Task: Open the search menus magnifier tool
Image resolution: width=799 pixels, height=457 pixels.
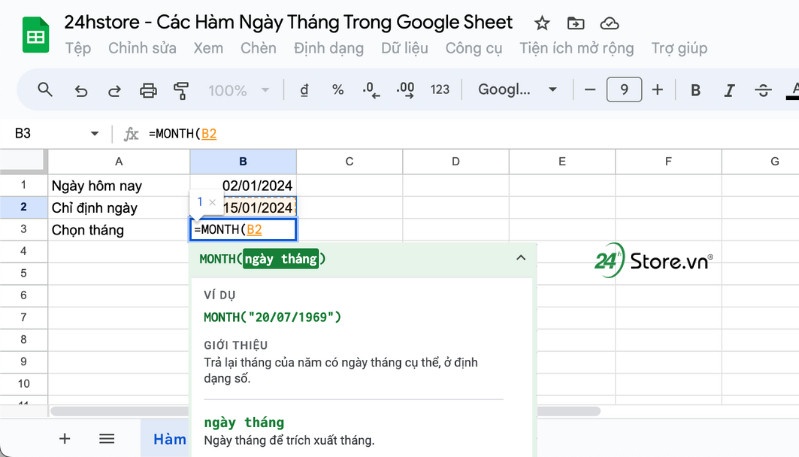Action: 45,90
